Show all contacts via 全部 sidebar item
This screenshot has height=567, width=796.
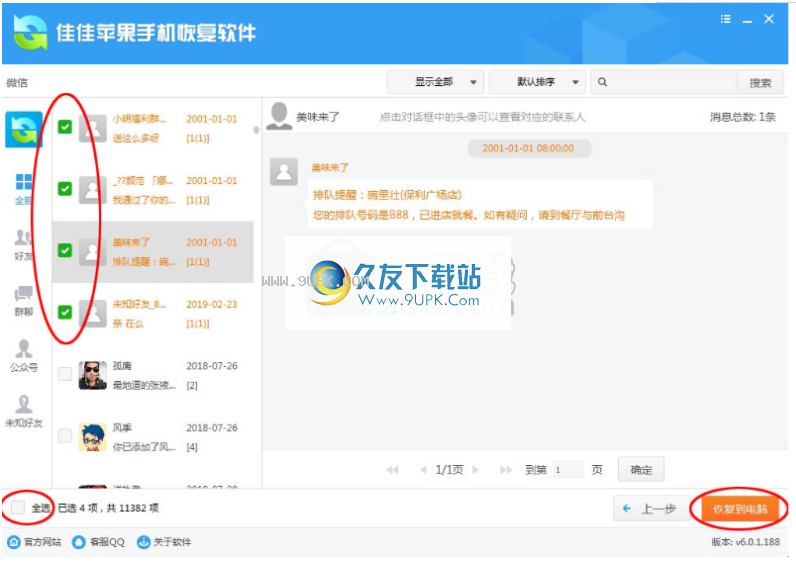click(x=23, y=189)
